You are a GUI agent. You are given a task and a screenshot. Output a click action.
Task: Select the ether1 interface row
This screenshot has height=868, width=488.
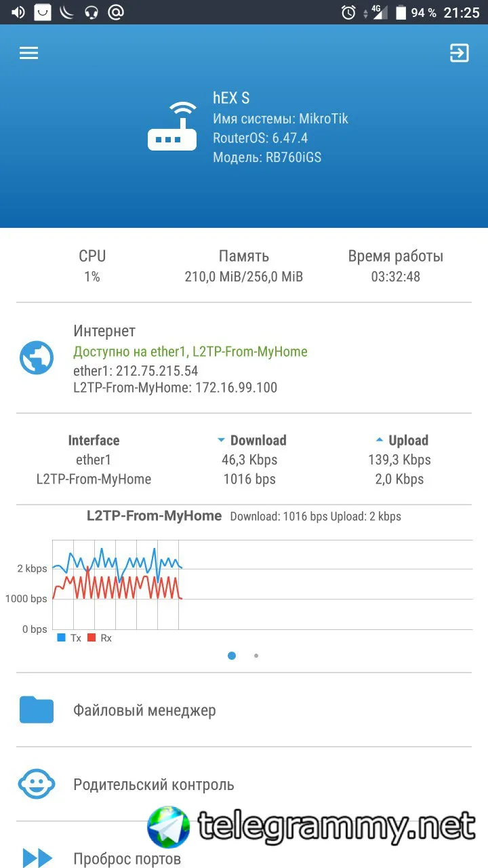tap(244, 460)
